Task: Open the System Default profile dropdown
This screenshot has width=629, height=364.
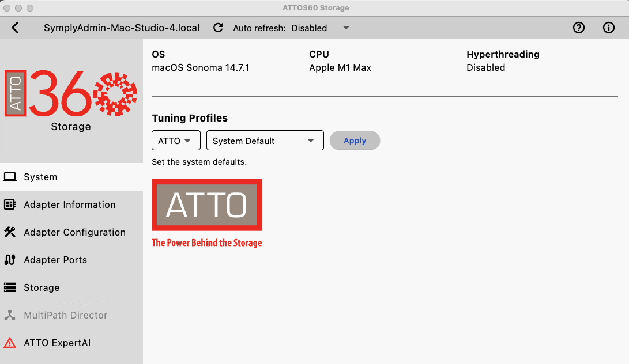Action: coord(265,141)
